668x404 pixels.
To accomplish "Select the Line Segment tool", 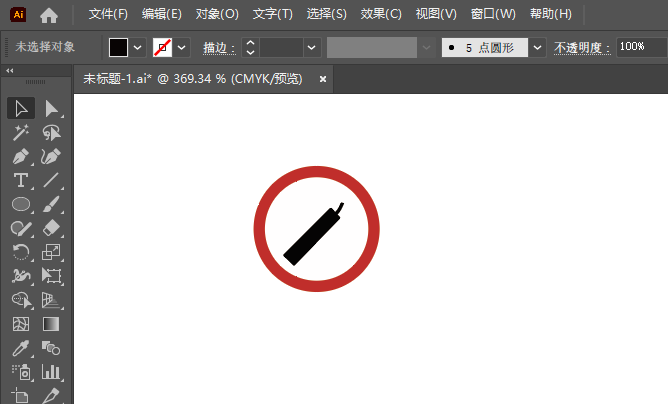I will tap(52, 180).
